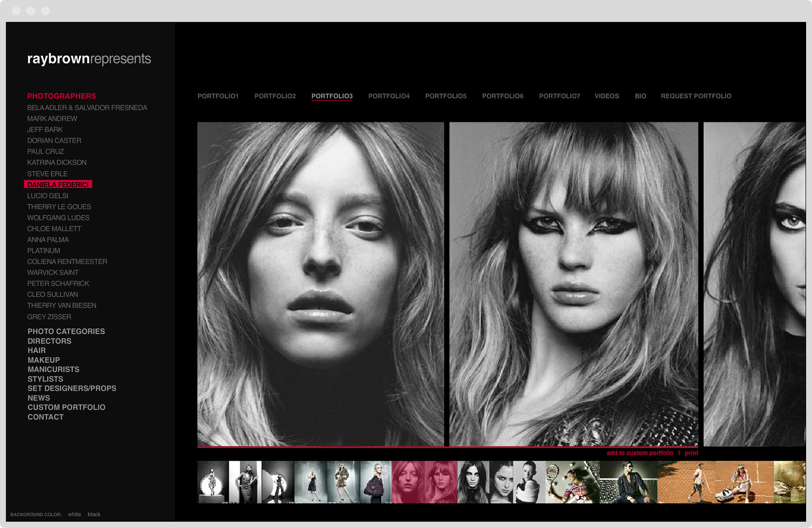This screenshot has height=528, width=812.
Task: Select the first pink-tinted face thumbnail
Action: [x=408, y=482]
